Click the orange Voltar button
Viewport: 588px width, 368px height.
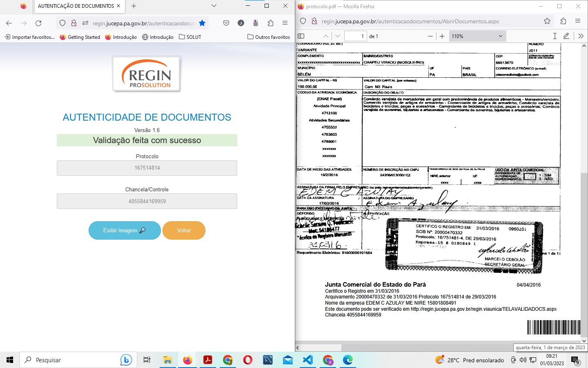click(x=184, y=230)
